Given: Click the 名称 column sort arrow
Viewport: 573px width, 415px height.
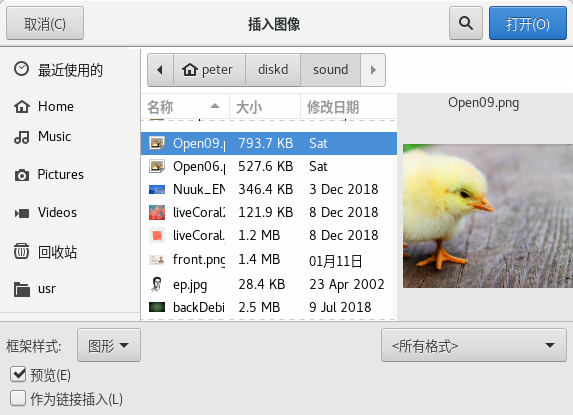Looking at the screenshot, I should tap(215, 106).
